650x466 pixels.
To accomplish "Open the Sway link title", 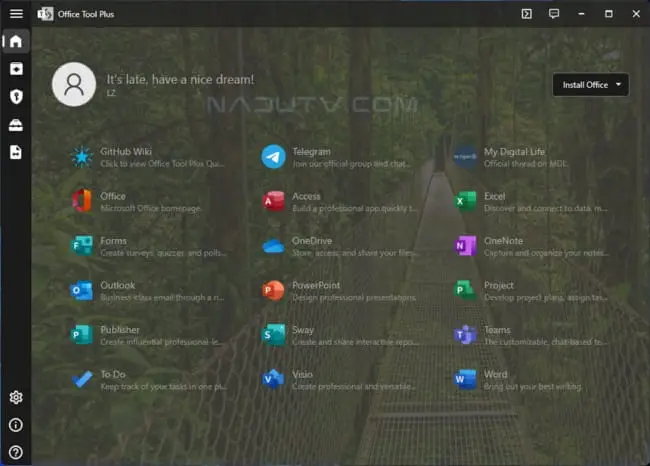I will pos(303,330).
